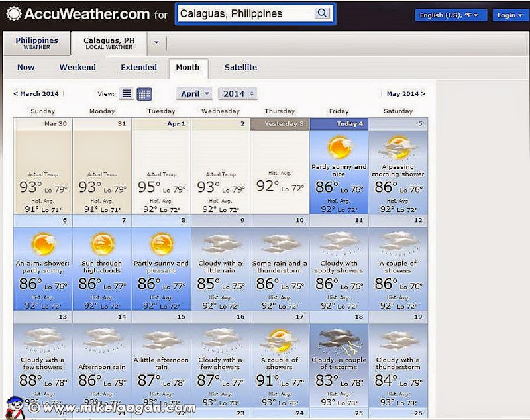Viewport: 530px width, 420px height.
Task: Click April 11 spotty showers icon
Action: tap(339, 243)
